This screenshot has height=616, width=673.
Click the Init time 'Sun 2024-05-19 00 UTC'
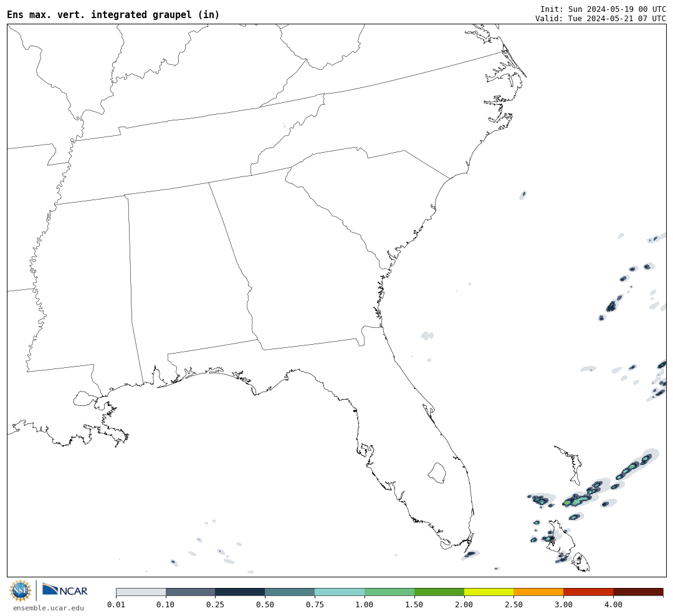point(617,9)
